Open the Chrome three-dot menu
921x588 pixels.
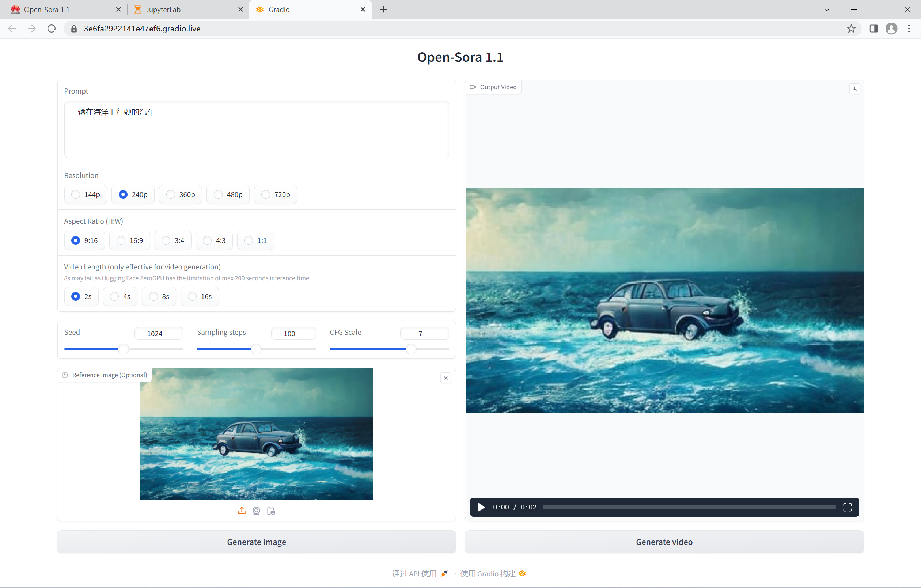(x=909, y=29)
